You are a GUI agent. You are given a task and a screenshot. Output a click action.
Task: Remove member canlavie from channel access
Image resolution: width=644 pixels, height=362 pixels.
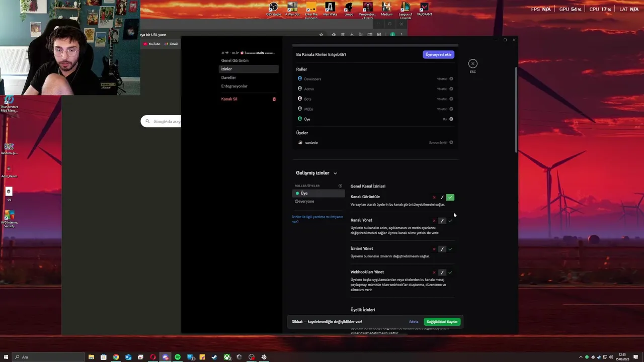tap(451, 142)
